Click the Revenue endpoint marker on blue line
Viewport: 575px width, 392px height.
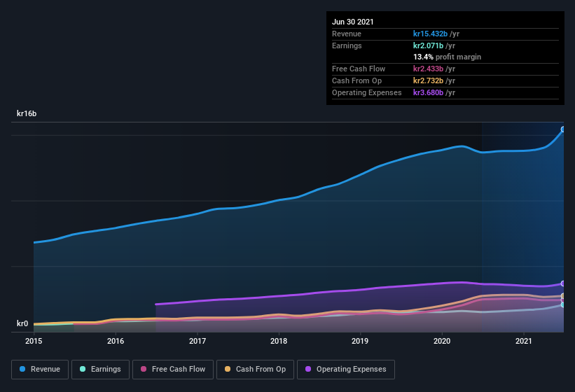click(x=563, y=129)
